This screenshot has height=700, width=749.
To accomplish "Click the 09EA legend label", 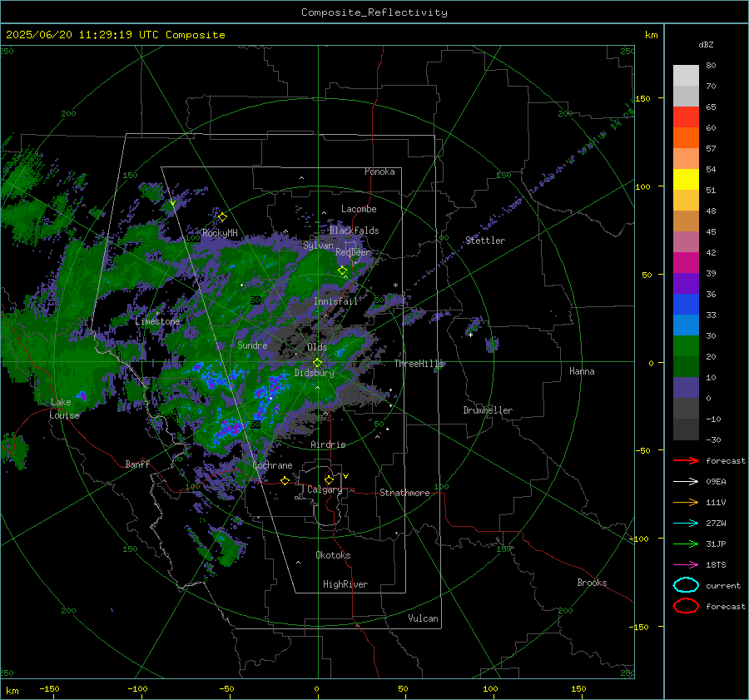I will point(716,482).
